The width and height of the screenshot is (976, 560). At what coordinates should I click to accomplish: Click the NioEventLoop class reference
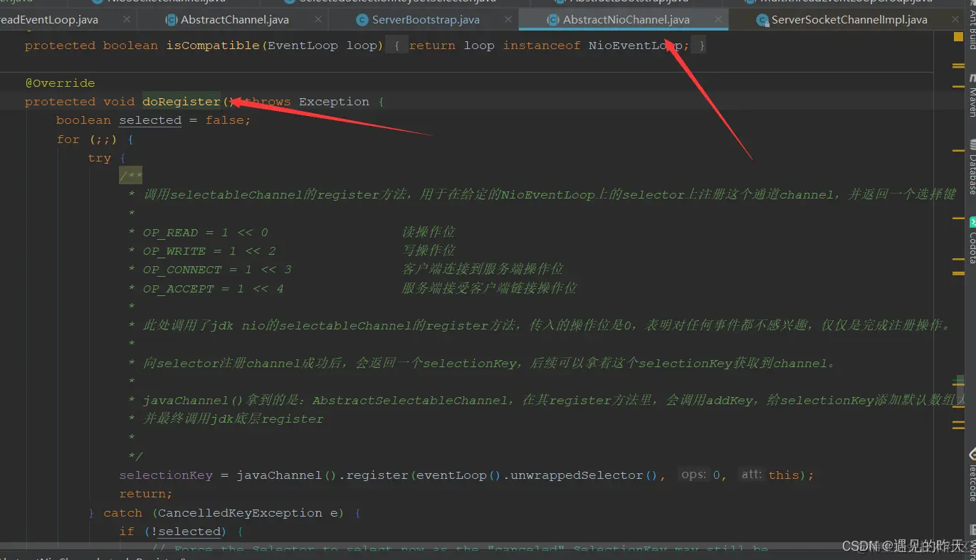coord(635,46)
